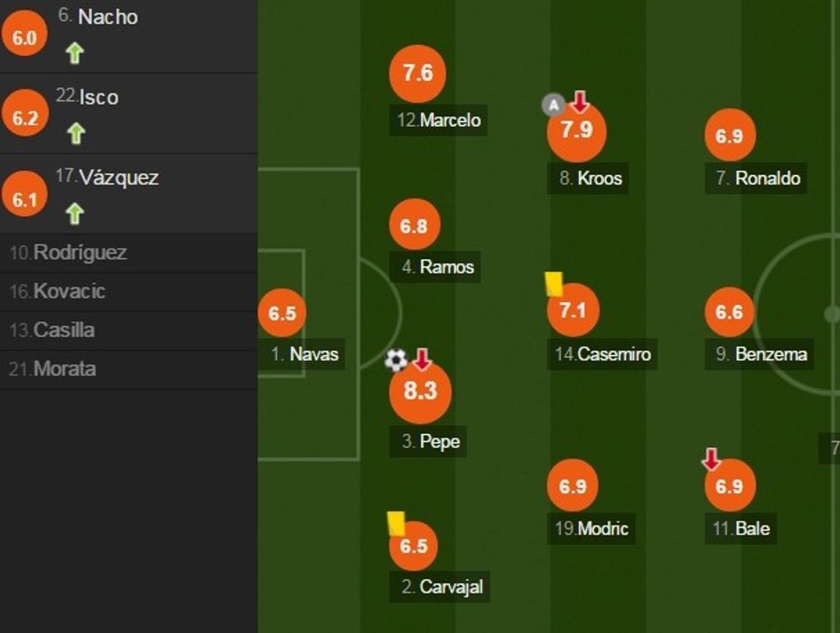The width and height of the screenshot is (840, 633).
Task: Open Kovacic in the substitutes list
Action: pyautogui.click(x=57, y=292)
